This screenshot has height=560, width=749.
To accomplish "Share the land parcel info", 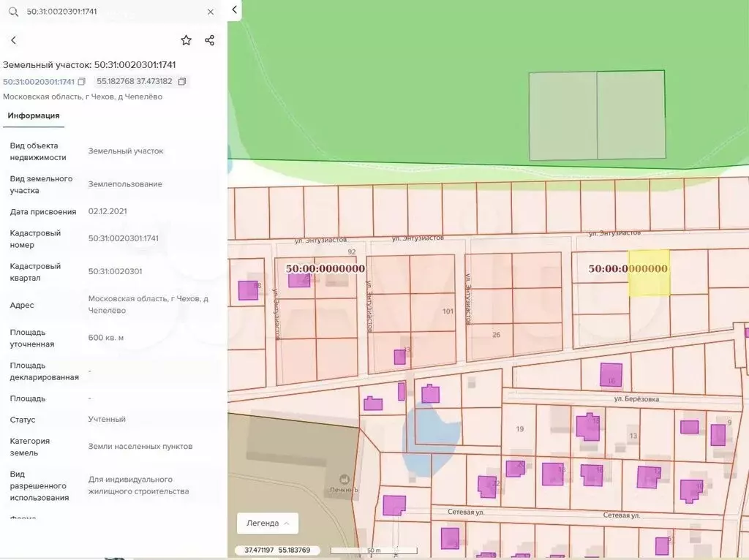I will pos(209,40).
